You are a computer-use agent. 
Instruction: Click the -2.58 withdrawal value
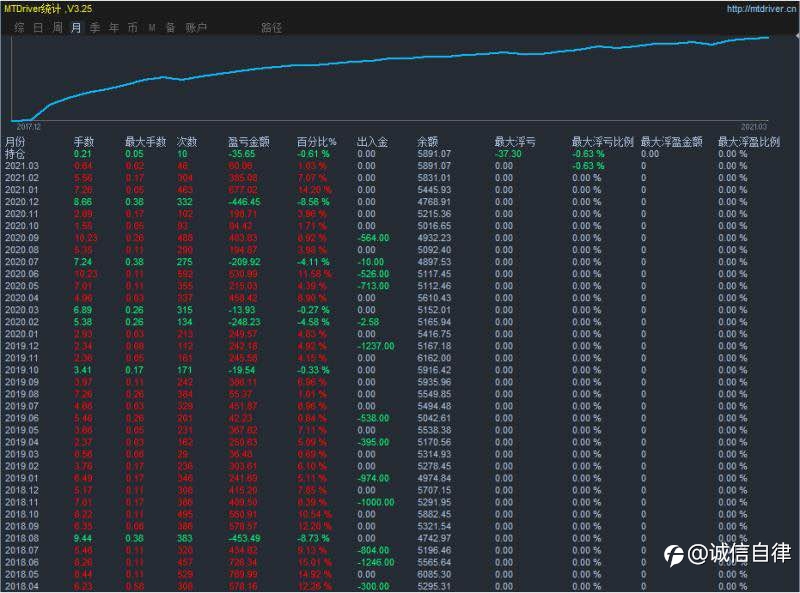368,322
